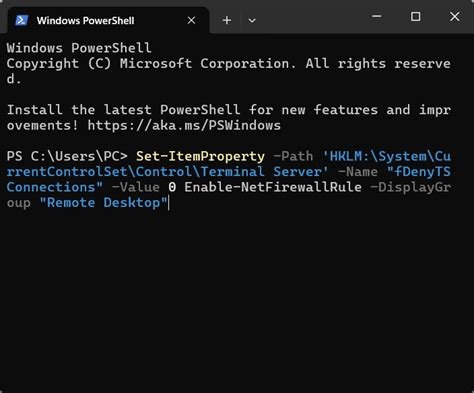474x393 pixels.
Task: Click the Enable-NetFirewallRule command text
Action: tap(273, 187)
